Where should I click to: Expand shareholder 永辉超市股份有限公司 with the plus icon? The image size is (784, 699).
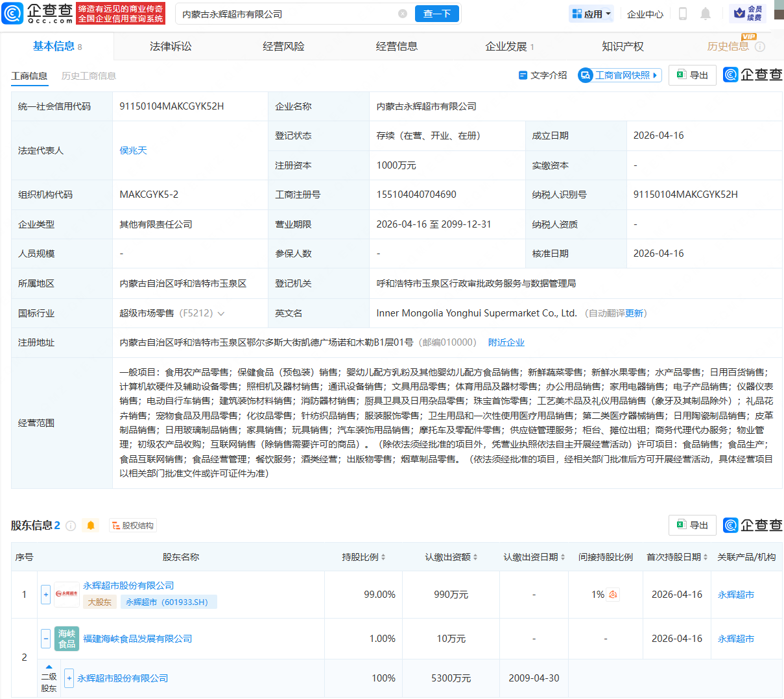coord(45,595)
